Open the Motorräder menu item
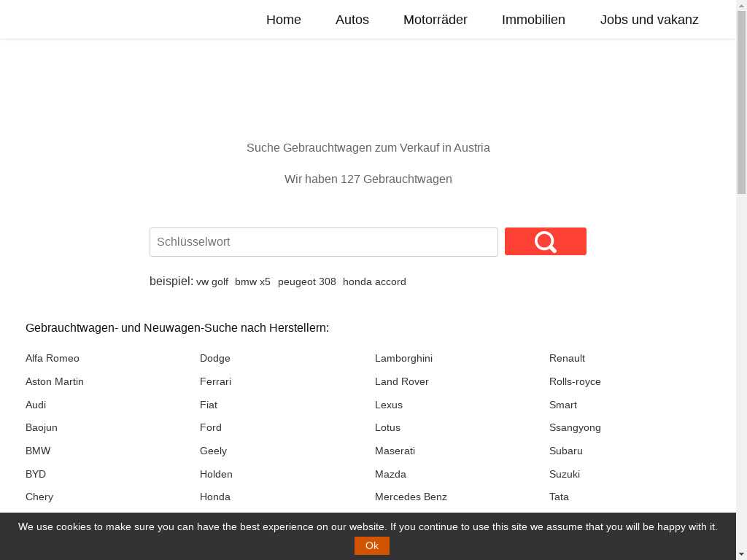Image resolution: width=747 pixels, height=560 pixels. tap(435, 20)
